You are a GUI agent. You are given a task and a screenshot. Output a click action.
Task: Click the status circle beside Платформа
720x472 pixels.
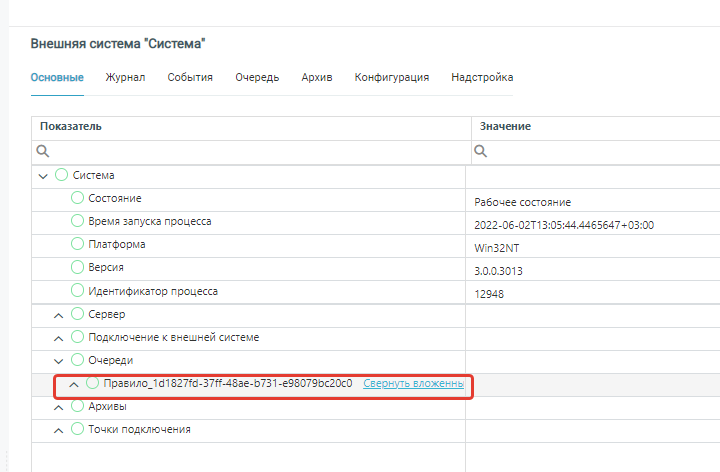pyautogui.click(x=78, y=244)
